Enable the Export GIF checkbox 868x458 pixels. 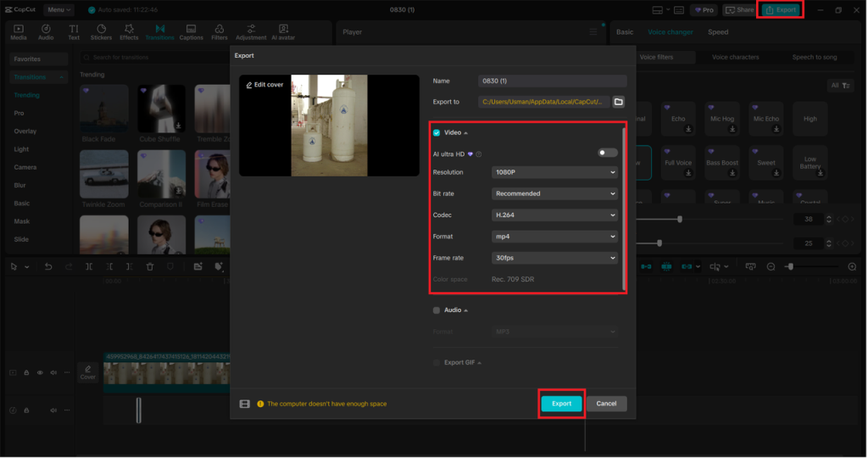coord(437,363)
